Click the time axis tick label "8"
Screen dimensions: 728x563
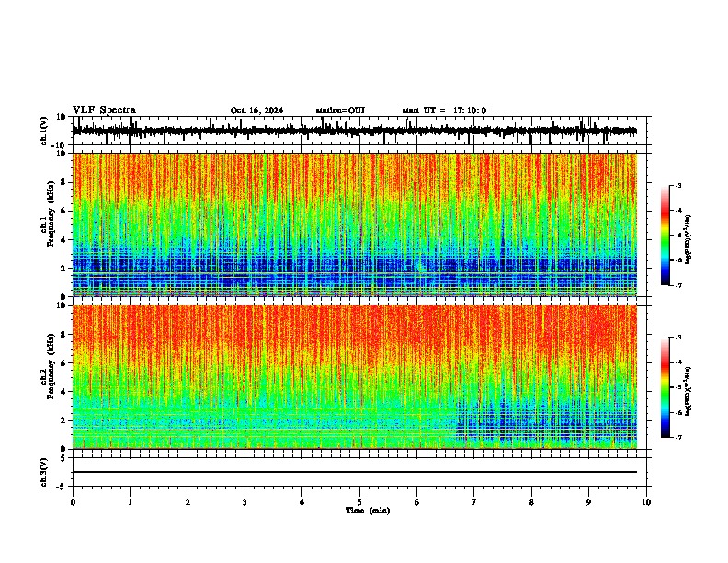click(x=531, y=502)
